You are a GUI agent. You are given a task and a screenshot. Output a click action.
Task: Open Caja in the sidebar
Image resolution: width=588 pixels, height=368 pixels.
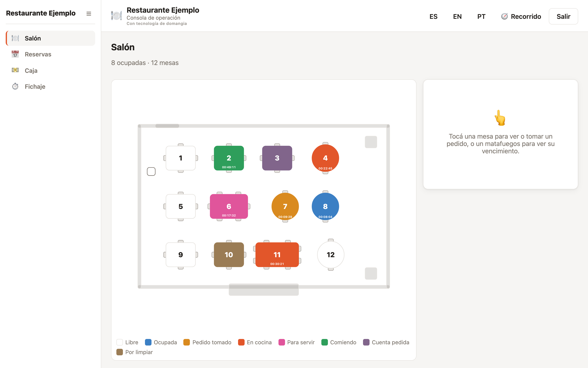pos(51,70)
